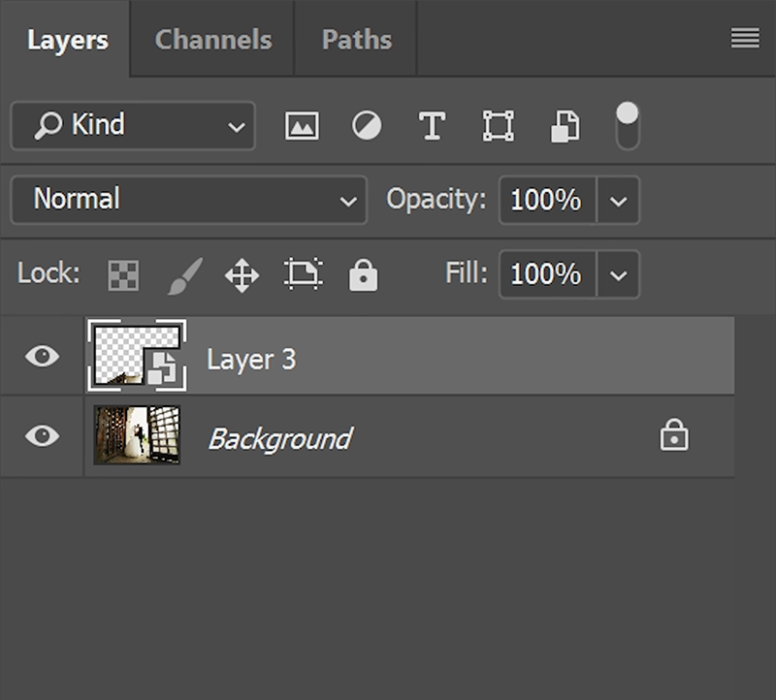Image resolution: width=776 pixels, height=700 pixels.
Task: Select the Layer 3 name label
Action: pos(251,358)
